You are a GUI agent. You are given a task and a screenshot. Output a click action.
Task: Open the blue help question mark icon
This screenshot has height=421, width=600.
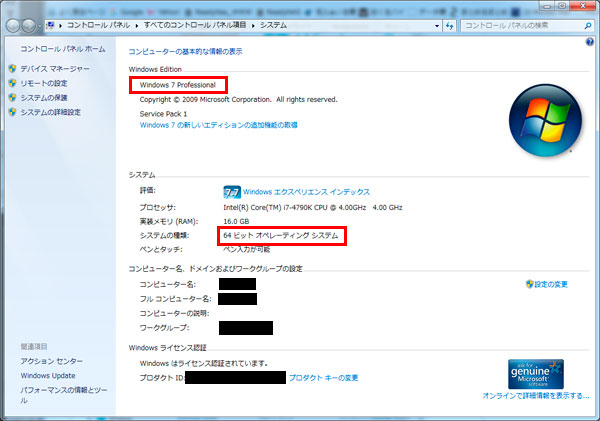[x=590, y=42]
